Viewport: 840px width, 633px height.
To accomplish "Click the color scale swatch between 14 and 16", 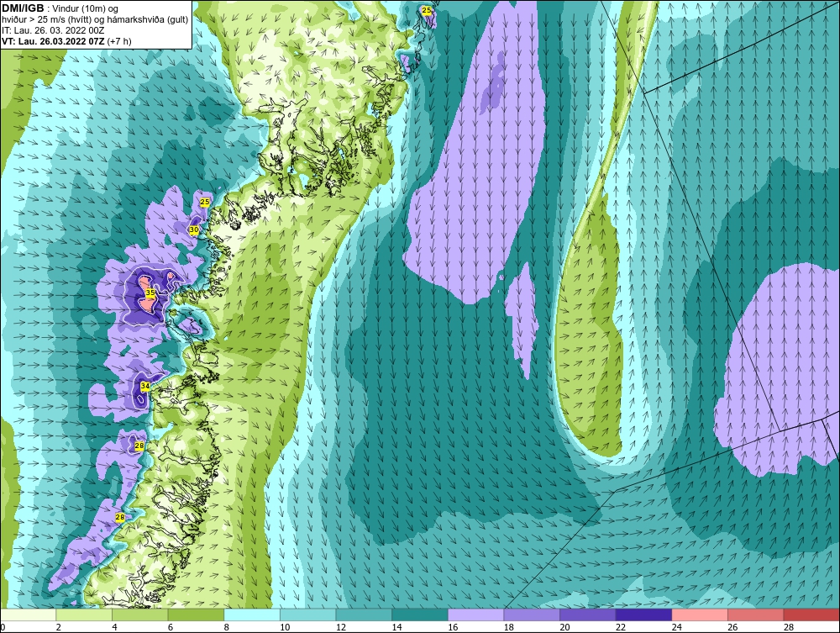I will [x=419, y=615].
